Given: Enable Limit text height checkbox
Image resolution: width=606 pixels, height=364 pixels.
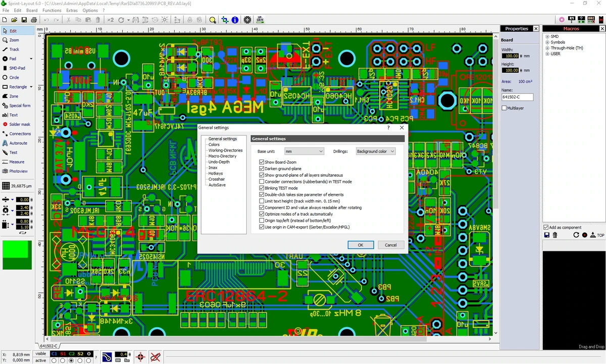Looking at the screenshot, I should [x=262, y=201].
